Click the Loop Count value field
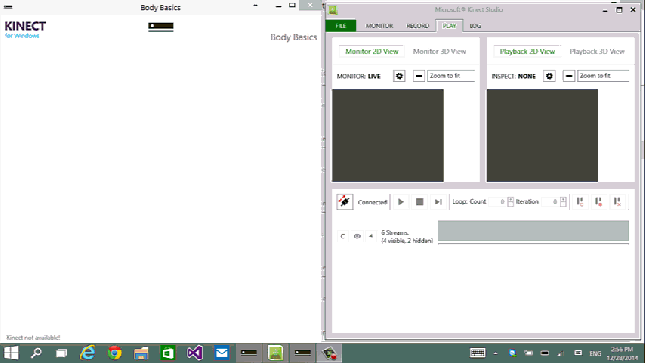This screenshot has width=645, height=363. pos(498,202)
